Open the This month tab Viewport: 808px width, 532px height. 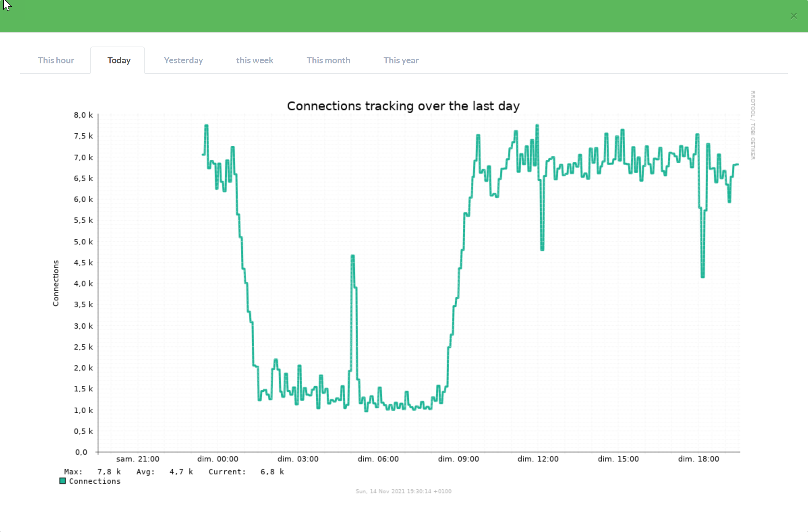(328, 60)
